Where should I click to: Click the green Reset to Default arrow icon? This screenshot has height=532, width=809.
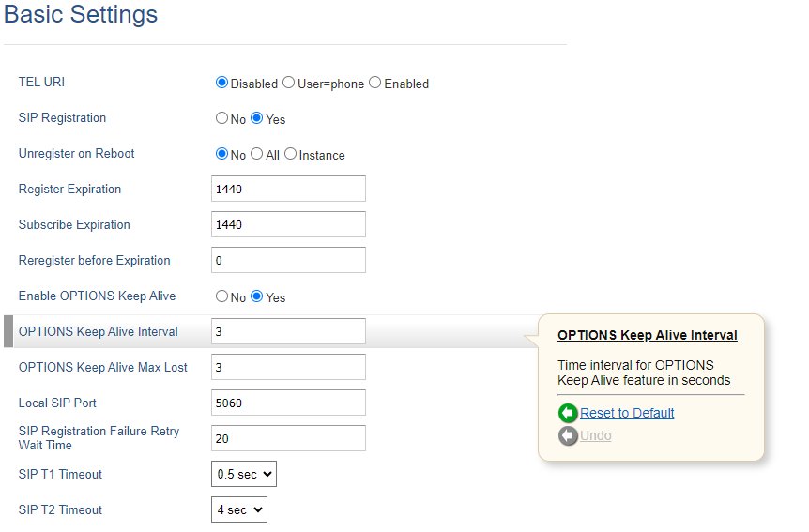coord(568,413)
